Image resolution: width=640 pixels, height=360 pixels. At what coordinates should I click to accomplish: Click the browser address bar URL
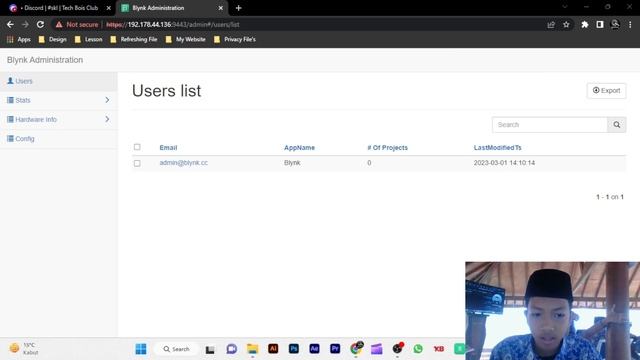[173, 24]
